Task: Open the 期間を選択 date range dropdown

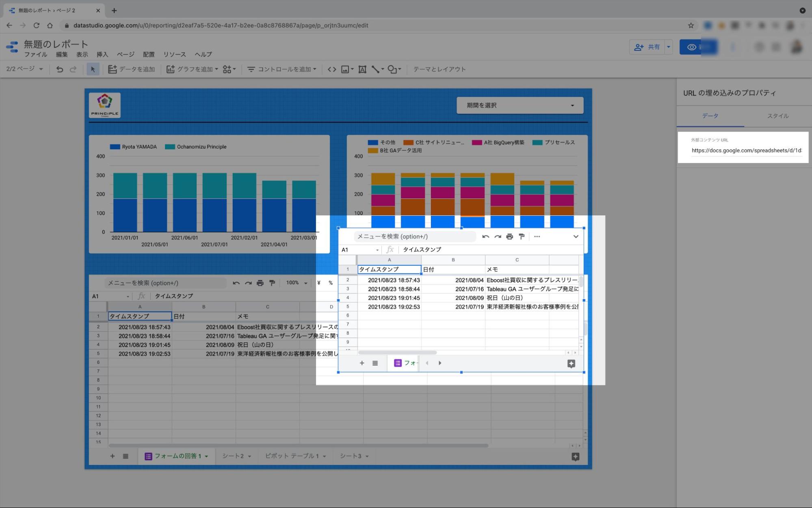Action: (520, 105)
